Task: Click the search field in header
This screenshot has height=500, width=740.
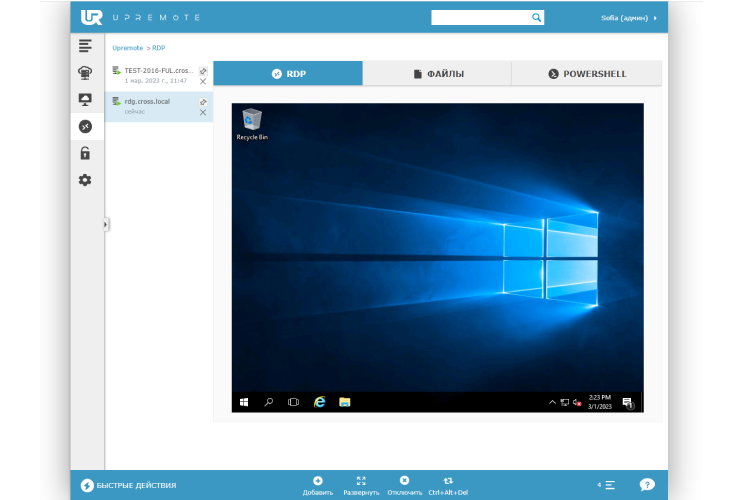Action: click(x=481, y=17)
